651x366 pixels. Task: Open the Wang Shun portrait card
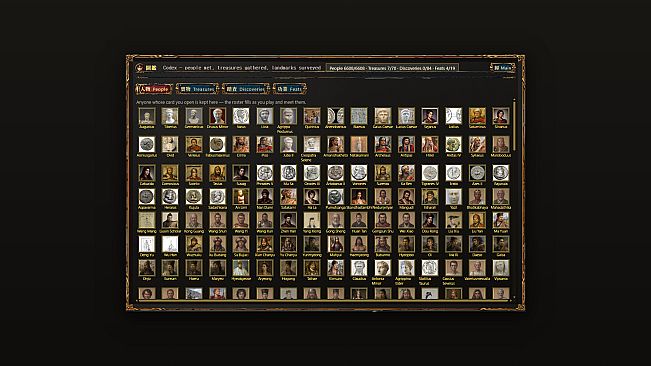(x=217, y=220)
